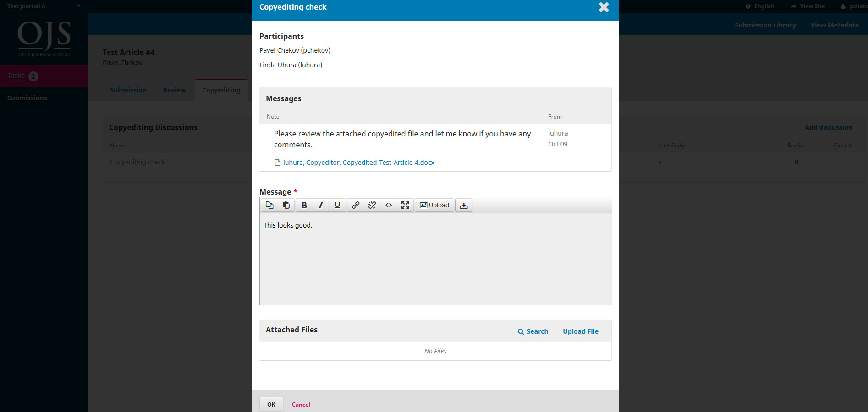Toggle Tasks panel in the left sidebar
This screenshot has height=412, width=868.
[16, 76]
